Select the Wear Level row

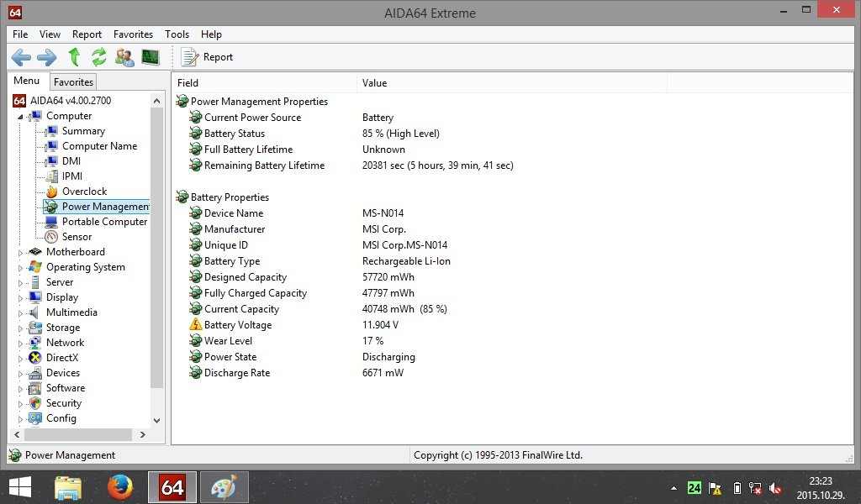(x=228, y=340)
